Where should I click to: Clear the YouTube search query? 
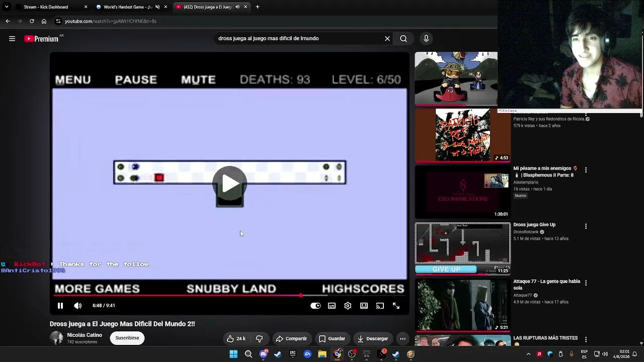[x=387, y=38]
